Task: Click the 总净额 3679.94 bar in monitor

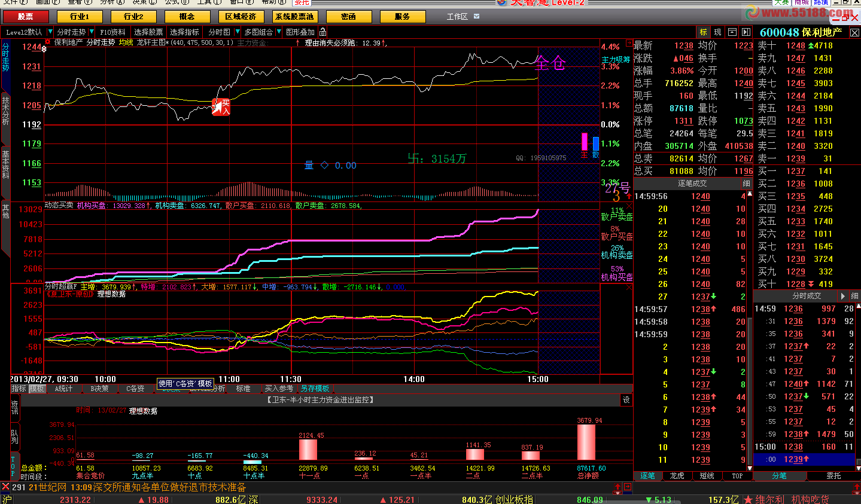Action: tap(586, 442)
